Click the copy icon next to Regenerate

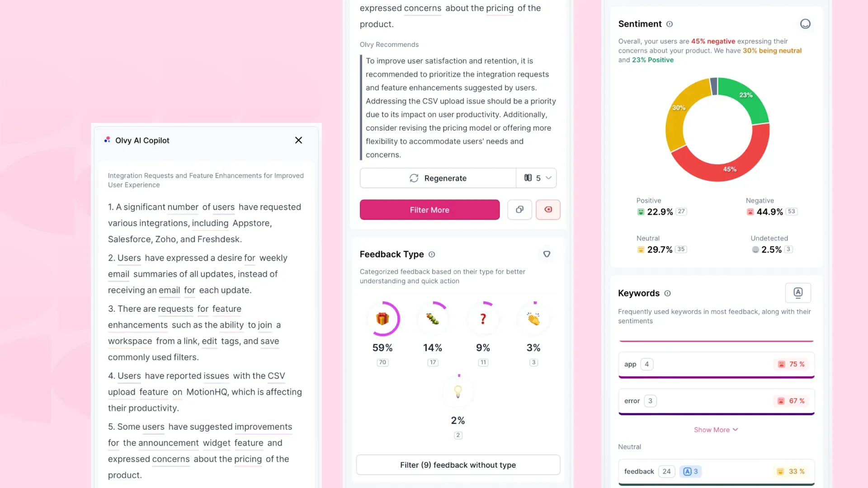click(519, 210)
